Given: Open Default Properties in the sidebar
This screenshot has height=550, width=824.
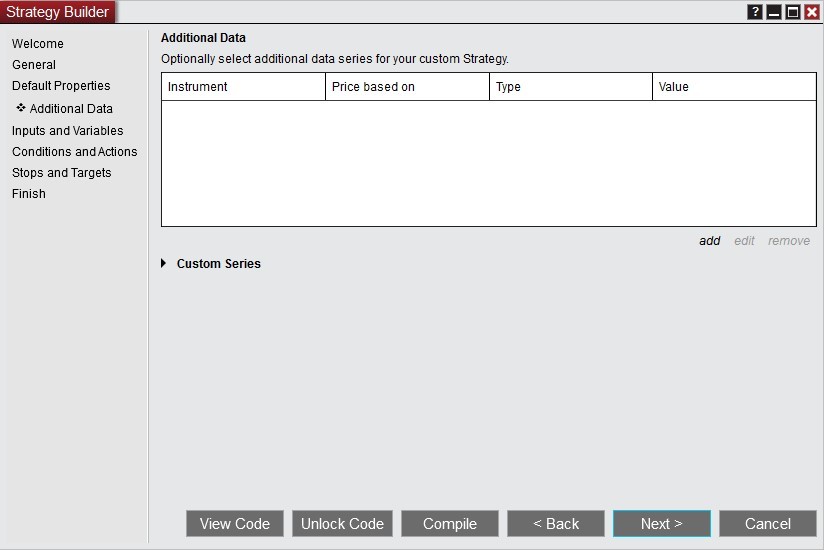Looking at the screenshot, I should click(x=61, y=86).
